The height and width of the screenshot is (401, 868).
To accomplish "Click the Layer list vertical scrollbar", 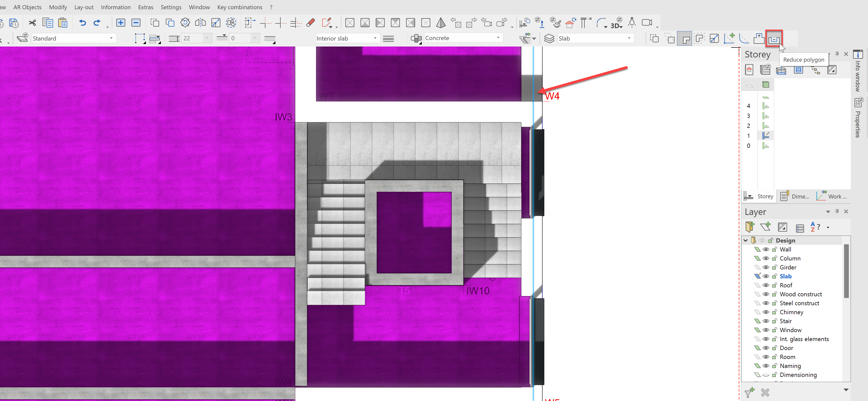I will pyautogui.click(x=846, y=271).
